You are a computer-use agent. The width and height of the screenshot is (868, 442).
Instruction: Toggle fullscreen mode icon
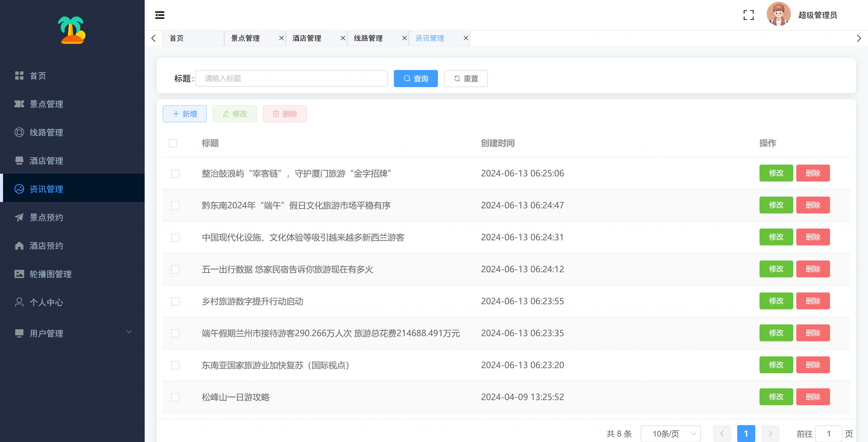tap(748, 15)
